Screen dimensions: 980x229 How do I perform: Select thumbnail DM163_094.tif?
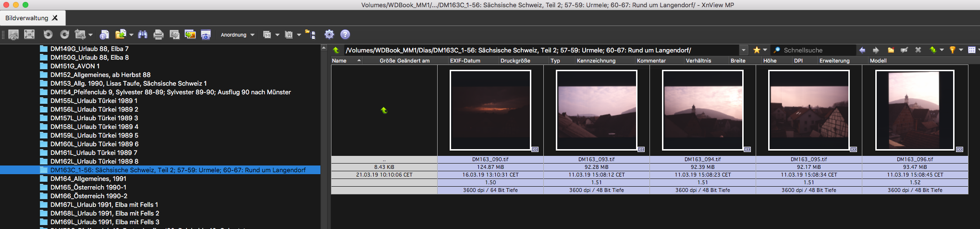coord(703,110)
